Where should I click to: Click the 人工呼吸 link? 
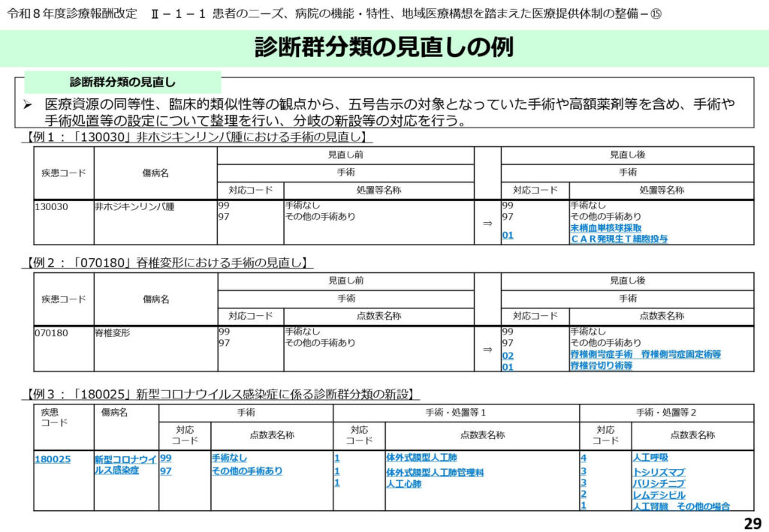coord(650,457)
